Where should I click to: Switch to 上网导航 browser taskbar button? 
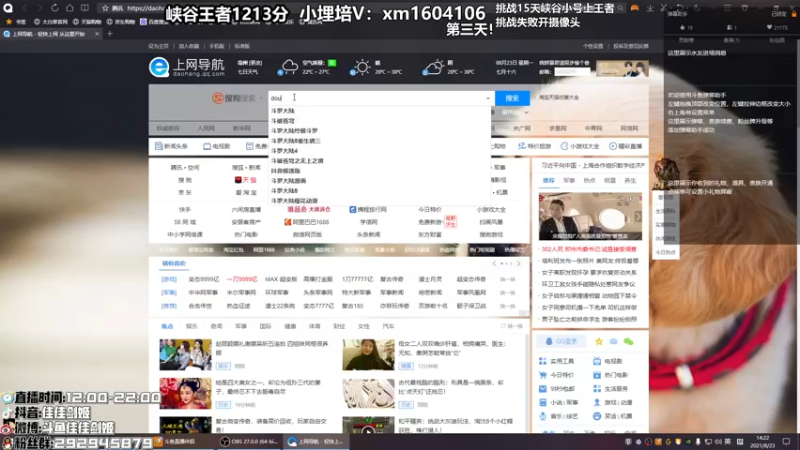(316, 442)
